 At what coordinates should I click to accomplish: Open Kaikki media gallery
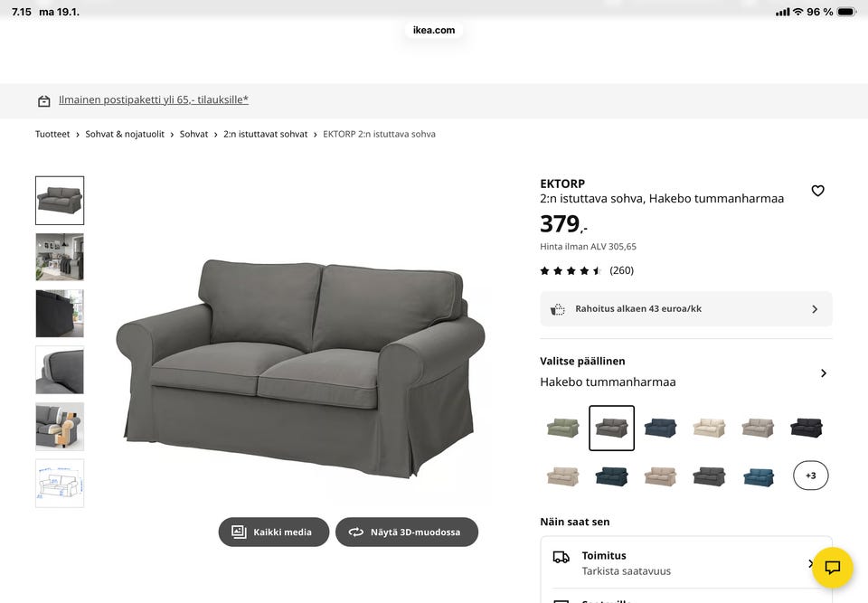[273, 532]
